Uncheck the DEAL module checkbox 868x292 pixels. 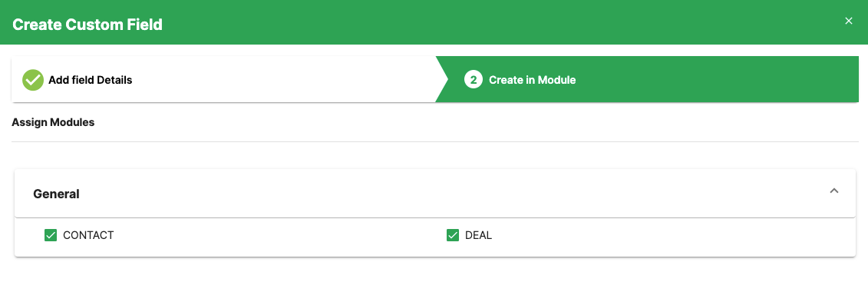click(453, 235)
